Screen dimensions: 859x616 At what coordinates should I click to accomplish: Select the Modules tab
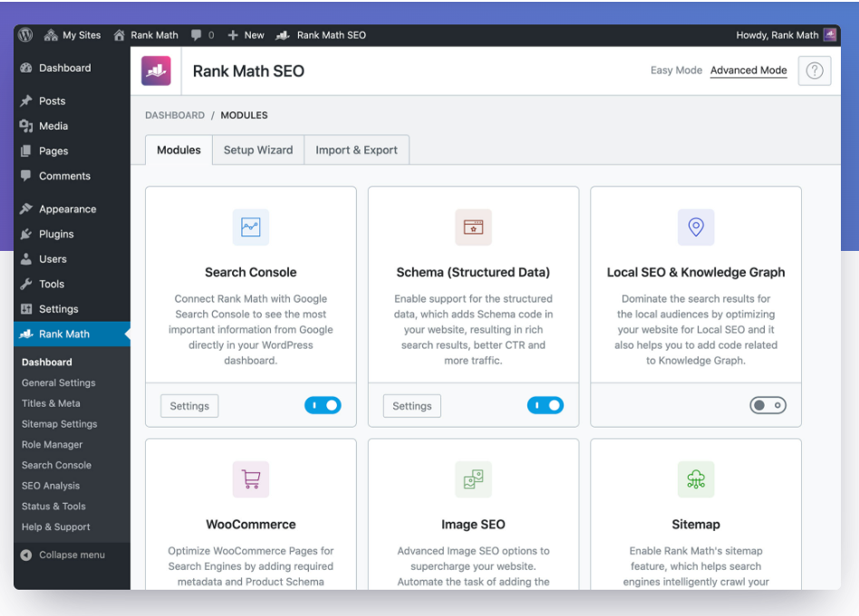[x=179, y=150]
